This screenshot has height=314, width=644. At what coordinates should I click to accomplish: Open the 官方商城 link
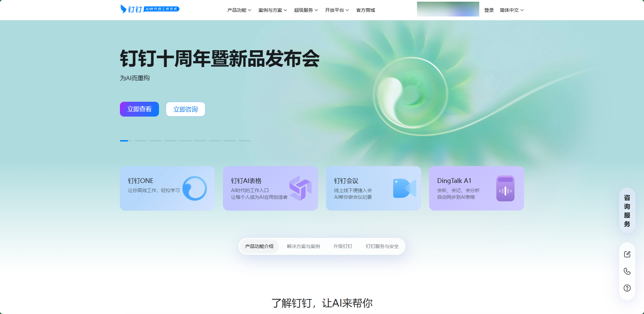[x=365, y=10]
